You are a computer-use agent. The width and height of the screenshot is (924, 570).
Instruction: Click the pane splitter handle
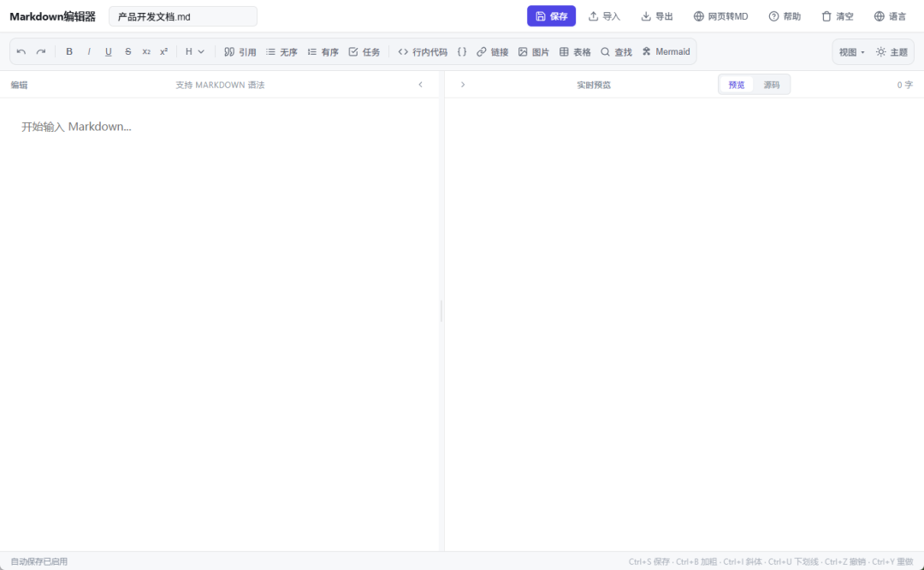tap(441, 311)
